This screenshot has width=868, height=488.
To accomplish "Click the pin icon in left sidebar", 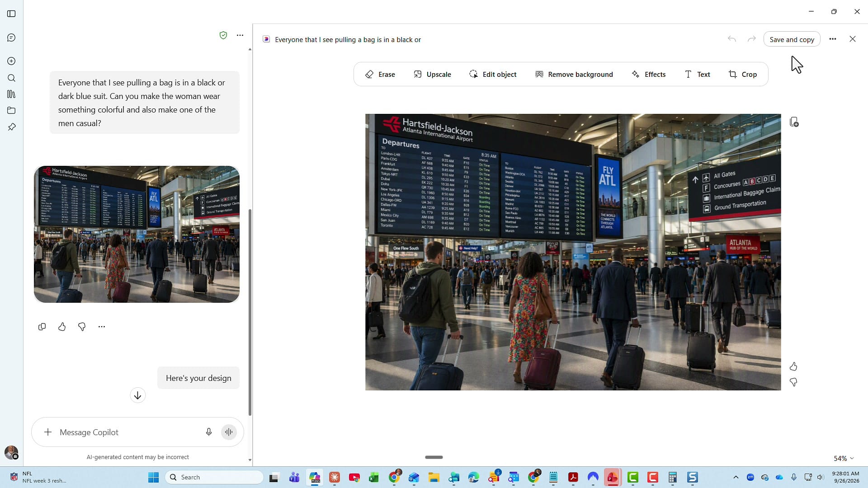I will (11, 127).
